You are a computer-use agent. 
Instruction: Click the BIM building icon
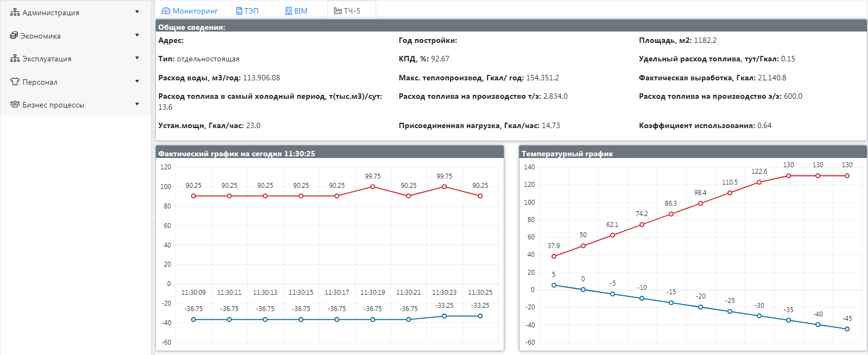click(x=289, y=11)
